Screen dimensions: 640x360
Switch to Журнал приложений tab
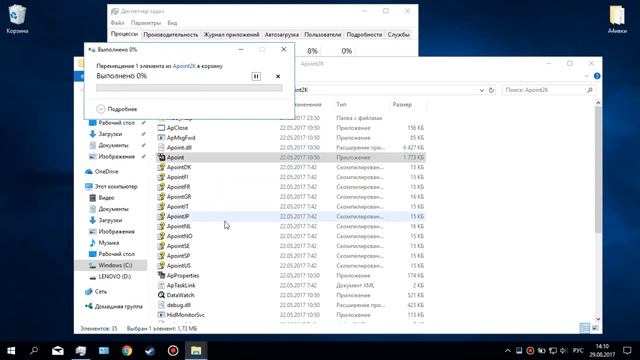point(231,35)
